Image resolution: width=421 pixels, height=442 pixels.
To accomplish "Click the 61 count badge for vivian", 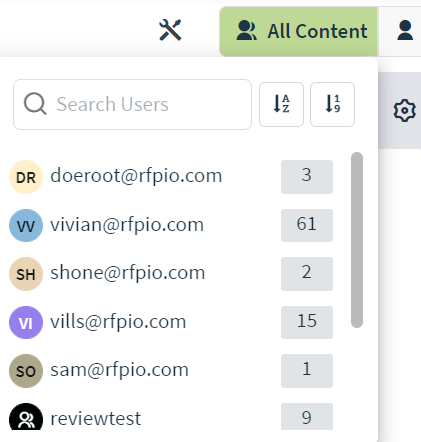I will [307, 225].
